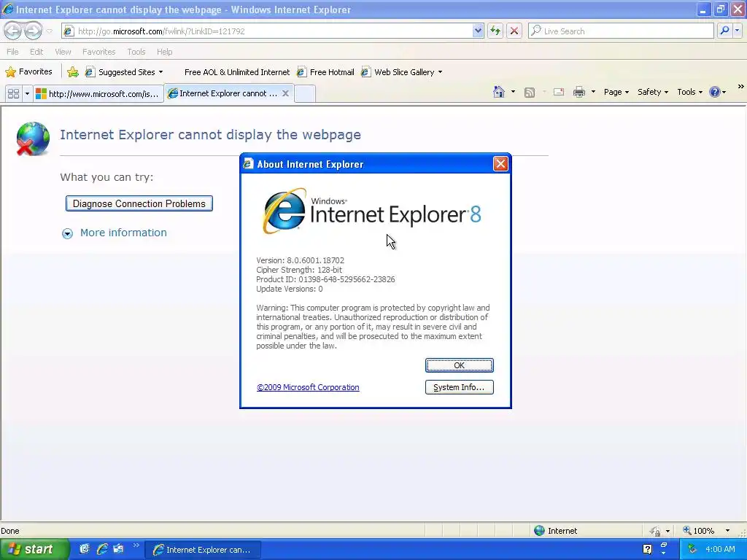Click the Read Mail icon

click(558, 92)
